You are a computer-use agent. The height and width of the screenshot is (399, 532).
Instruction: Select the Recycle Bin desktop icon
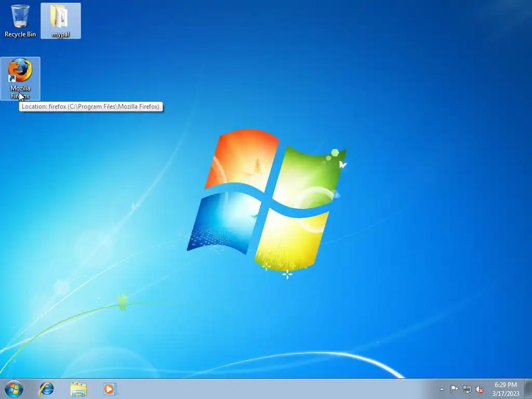pos(20,21)
